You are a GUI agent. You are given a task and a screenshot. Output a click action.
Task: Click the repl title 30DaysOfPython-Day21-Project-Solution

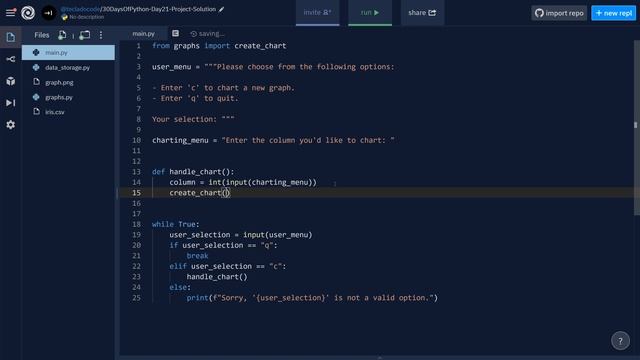point(159,9)
